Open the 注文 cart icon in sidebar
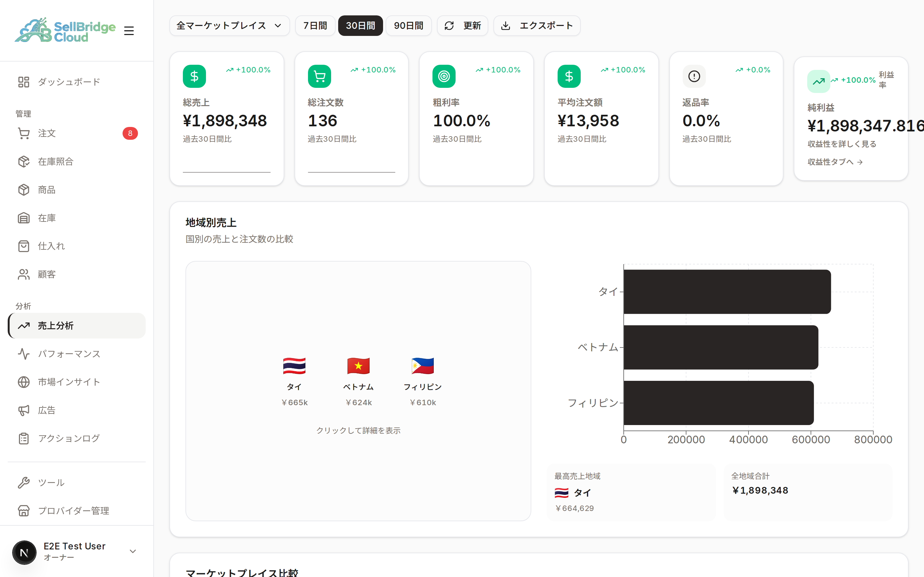Viewport: 924px width, 577px height. [24, 133]
